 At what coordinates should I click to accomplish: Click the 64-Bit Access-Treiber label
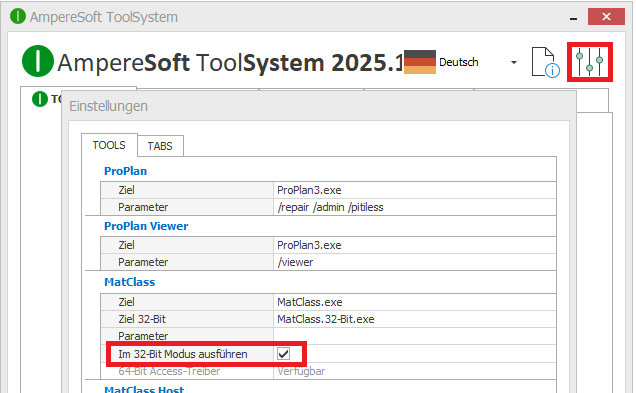(x=169, y=371)
